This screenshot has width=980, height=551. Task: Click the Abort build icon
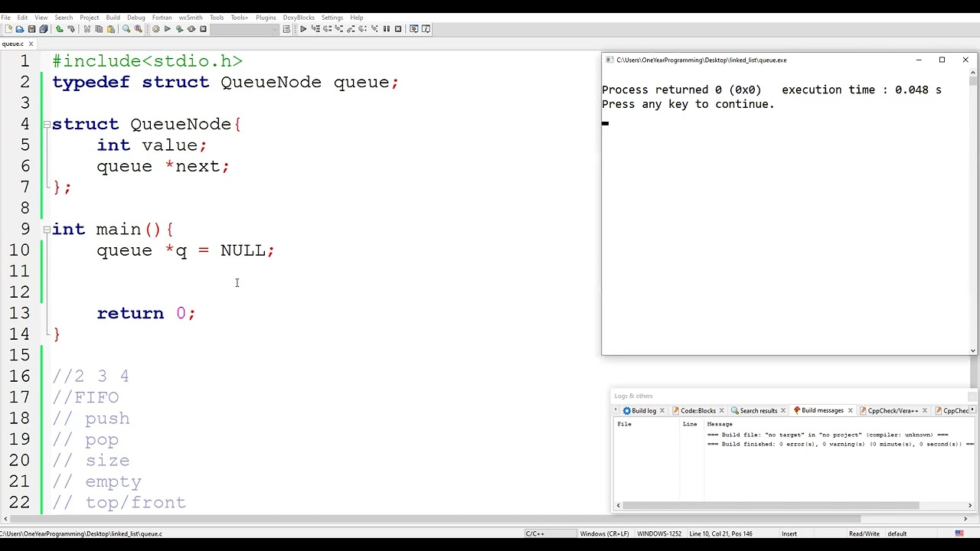coord(203,29)
